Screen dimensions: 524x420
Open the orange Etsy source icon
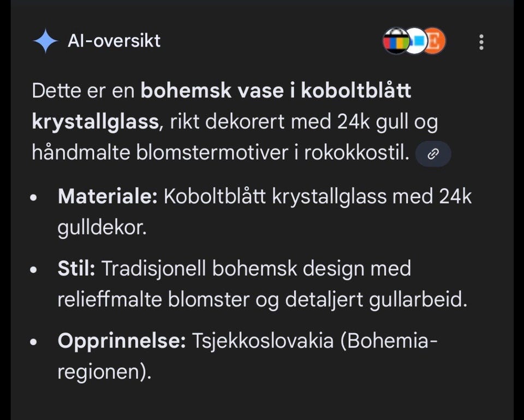(x=436, y=41)
